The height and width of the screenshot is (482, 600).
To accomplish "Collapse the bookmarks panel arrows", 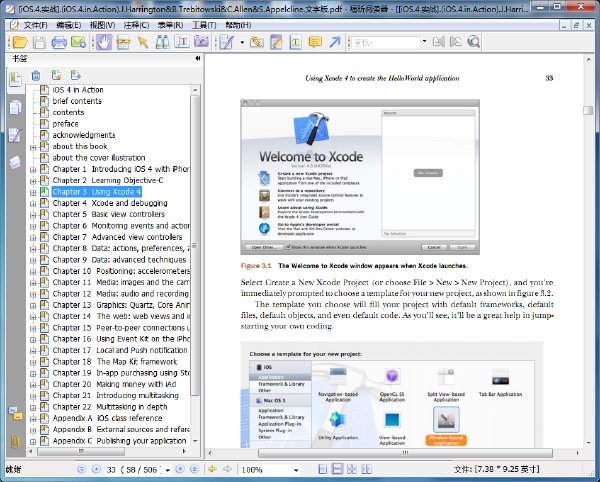I will [197, 59].
